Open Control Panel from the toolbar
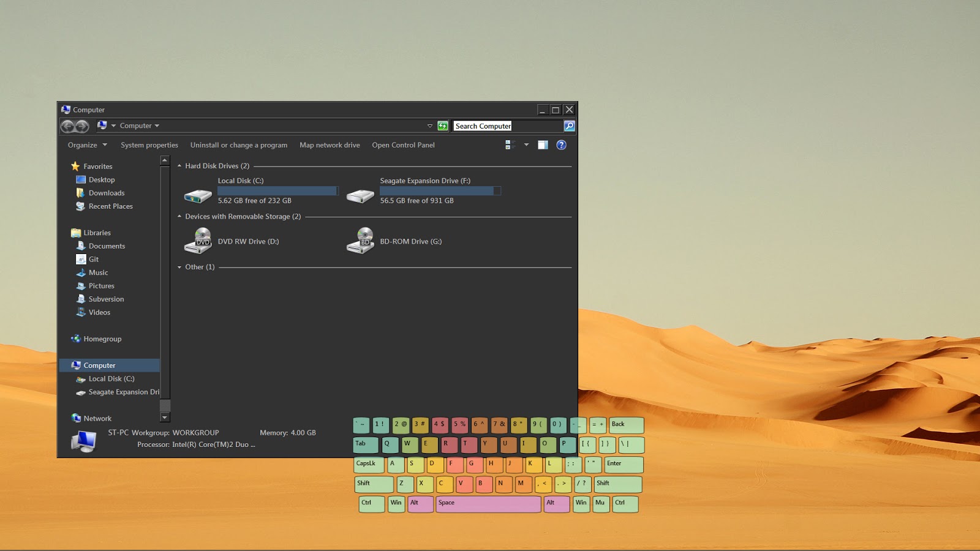Viewport: 980px width, 551px height. pos(403,145)
